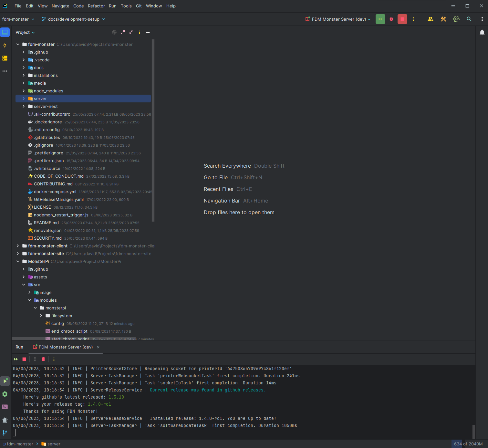Image resolution: width=488 pixels, height=448 pixels.
Task: Stop the running server from the top toolbar
Action: tap(402, 19)
